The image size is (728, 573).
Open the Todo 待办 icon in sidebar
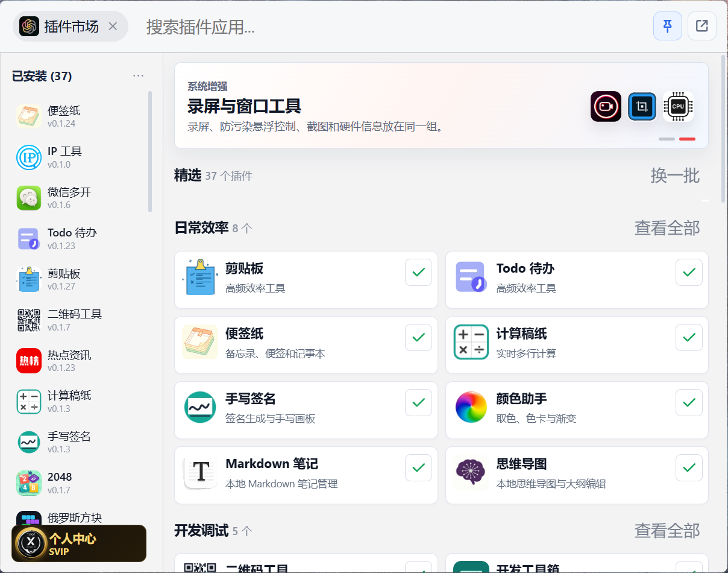28,239
